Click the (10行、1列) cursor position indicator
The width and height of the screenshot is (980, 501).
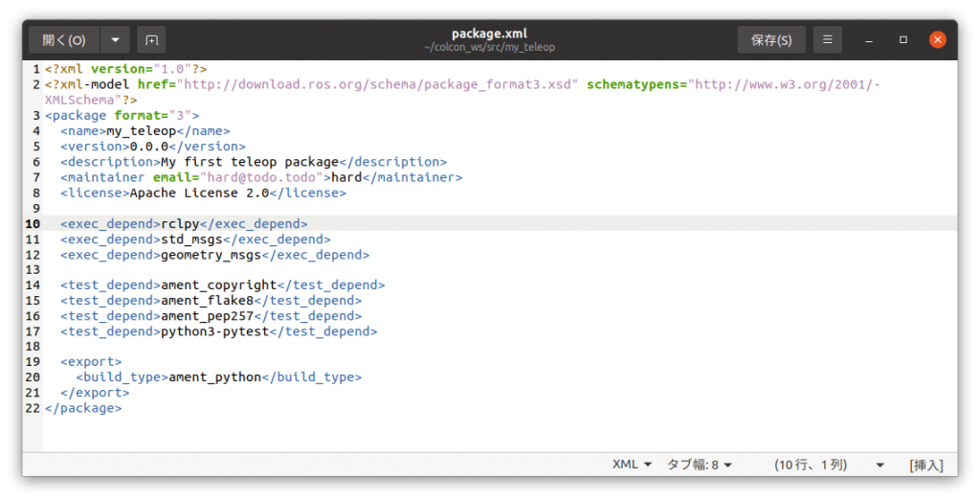811,465
